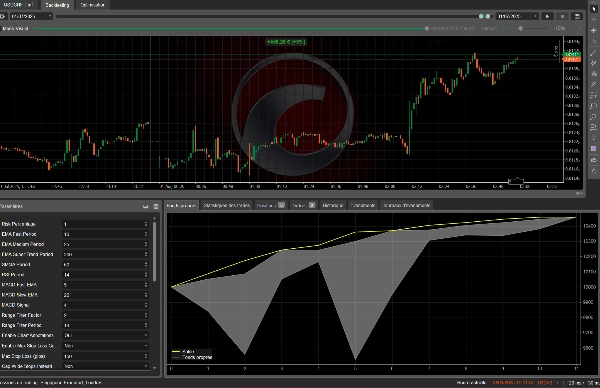Click the green backtest progress bar handle
Image resolution: width=600 pixels, height=388 pixels.
click(427, 28)
